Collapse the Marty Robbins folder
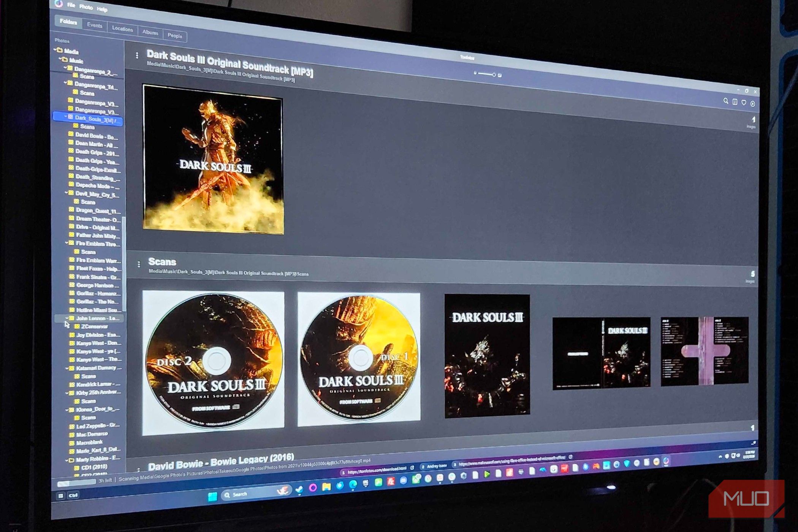Screen dimensions: 798x532 (x=67, y=460)
